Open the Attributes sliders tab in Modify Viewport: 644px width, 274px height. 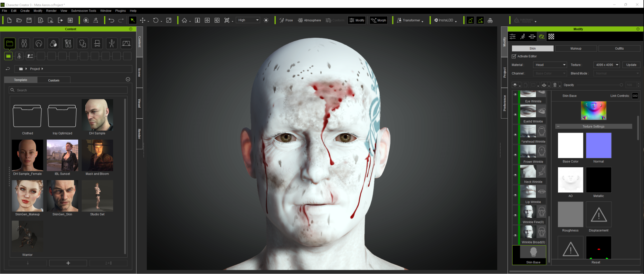[513, 36]
